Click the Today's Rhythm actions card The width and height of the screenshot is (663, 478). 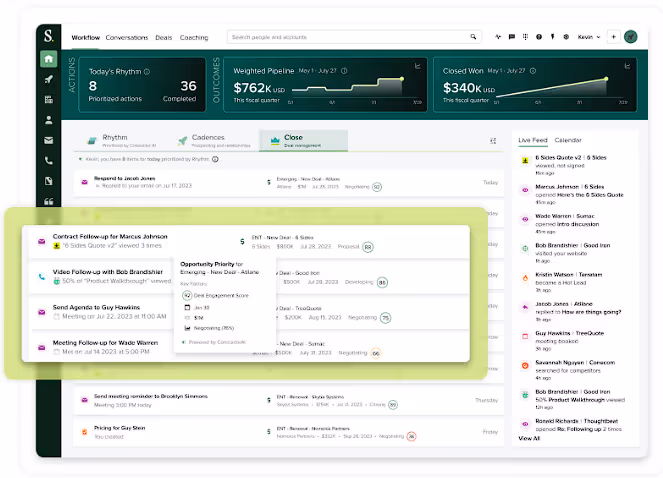coord(142,85)
